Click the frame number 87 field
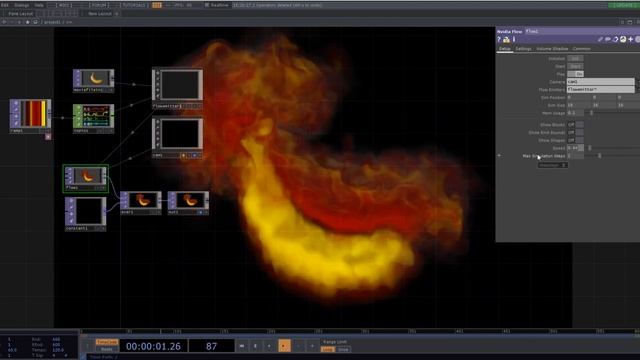Screen dimensions: 640x360 [x=211, y=346]
